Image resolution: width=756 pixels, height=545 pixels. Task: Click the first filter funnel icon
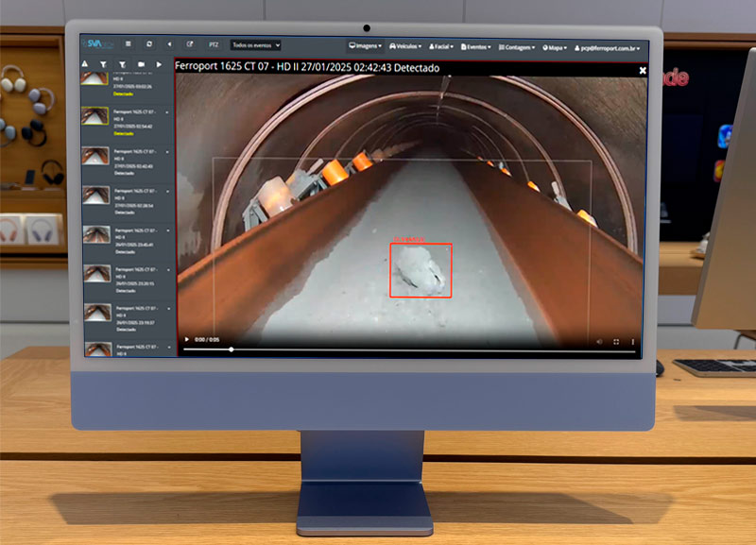point(105,64)
